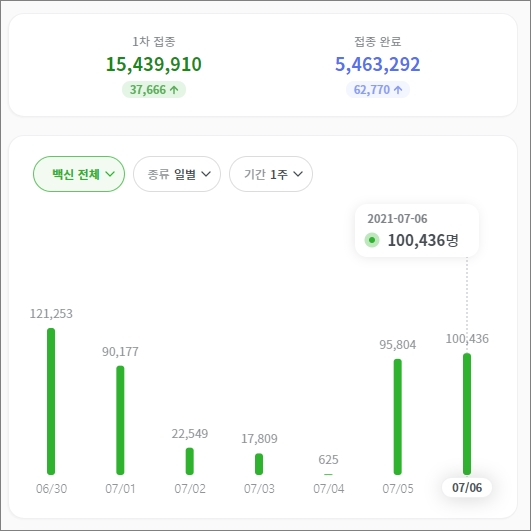Click the 95,804 value label
Viewport: 531px width, 531px height.
pos(398,345)
